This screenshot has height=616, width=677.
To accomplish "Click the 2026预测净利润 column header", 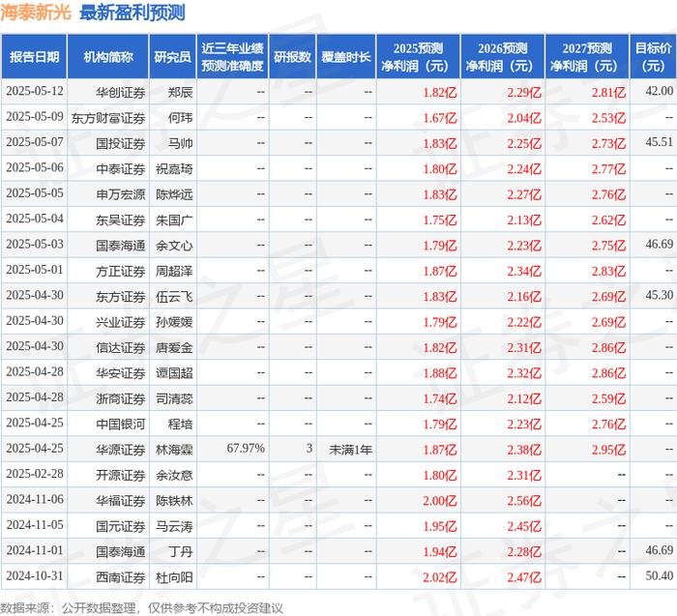I will pyautogui.click(x=503, y=56).
